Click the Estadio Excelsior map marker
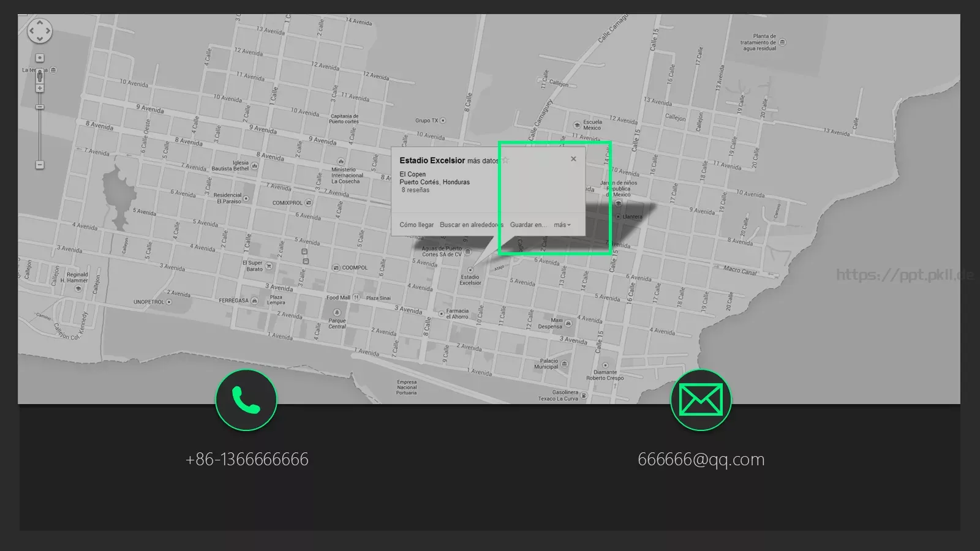The image size is (980, 551). coord(470,269)
